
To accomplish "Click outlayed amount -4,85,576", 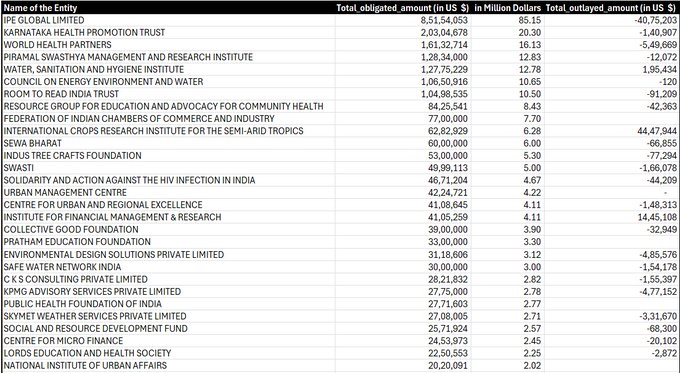I will tap(658, 255).
